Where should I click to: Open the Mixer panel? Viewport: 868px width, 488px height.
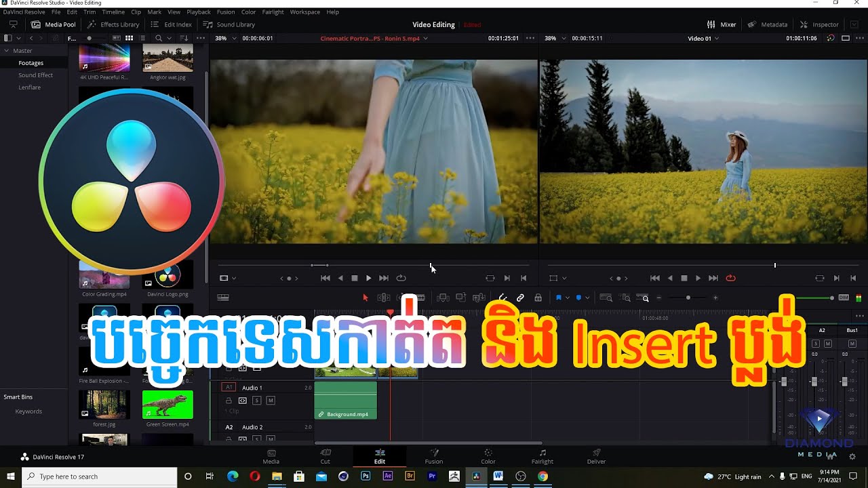(x=722, y=24)
